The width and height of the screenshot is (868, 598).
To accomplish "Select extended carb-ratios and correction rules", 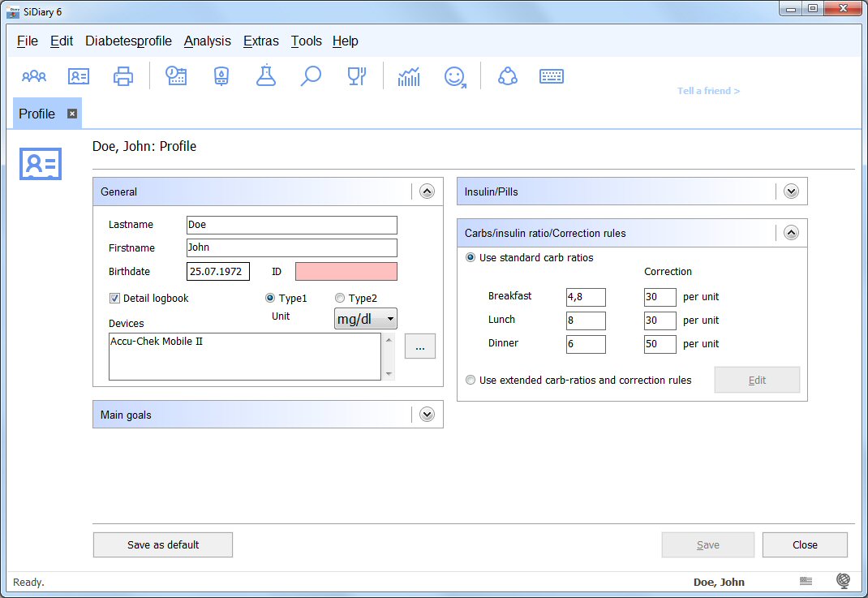I will click(x=471, y=380).
